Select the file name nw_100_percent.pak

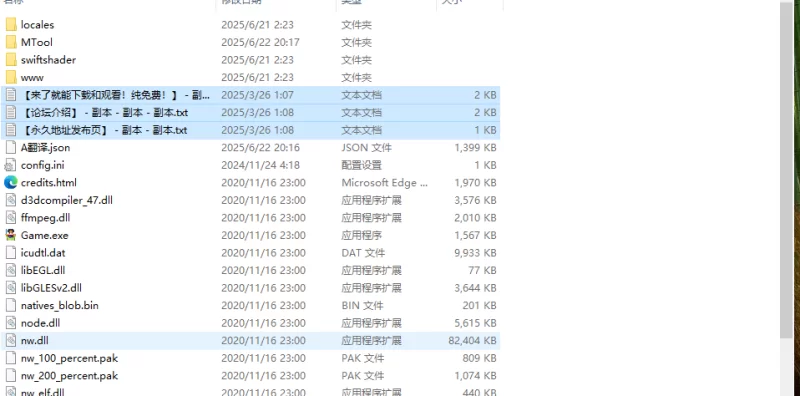[x=69, y=358]
